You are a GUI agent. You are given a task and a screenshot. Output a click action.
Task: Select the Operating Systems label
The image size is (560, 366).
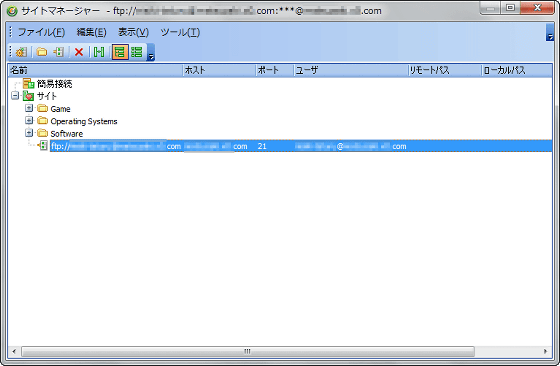(x=84, y=121)
